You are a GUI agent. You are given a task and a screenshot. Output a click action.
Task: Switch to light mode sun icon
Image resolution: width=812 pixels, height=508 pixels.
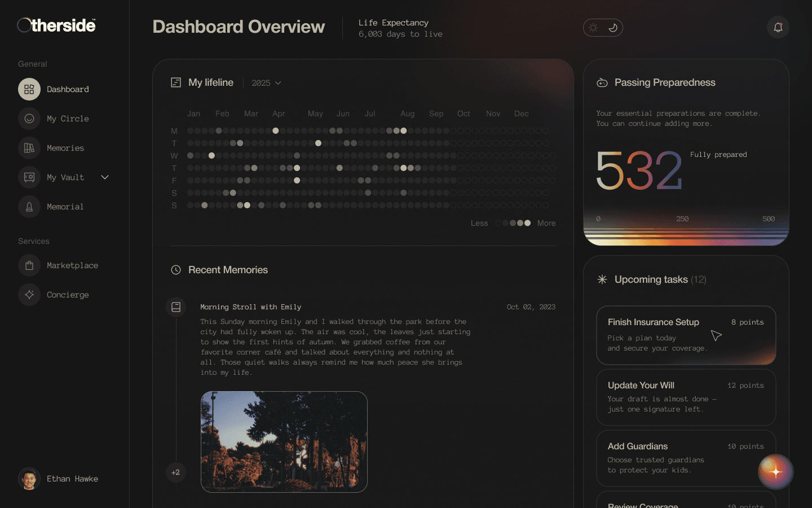tap(593, 28)
